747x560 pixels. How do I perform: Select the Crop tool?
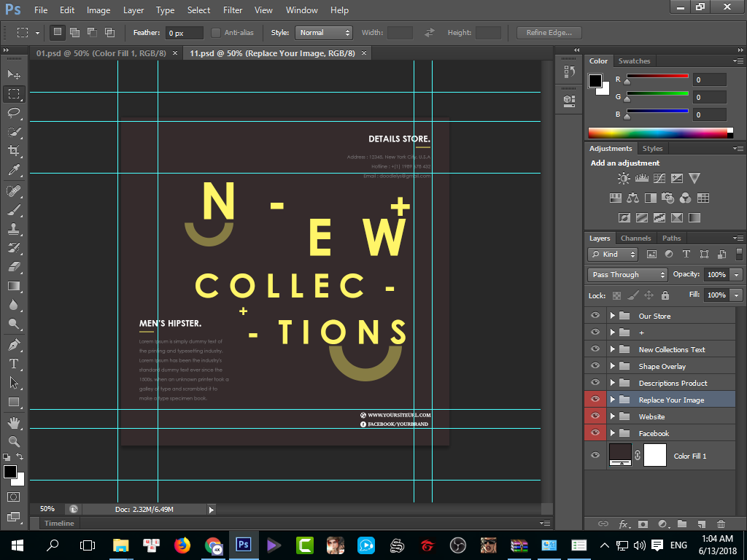point(14,150)
